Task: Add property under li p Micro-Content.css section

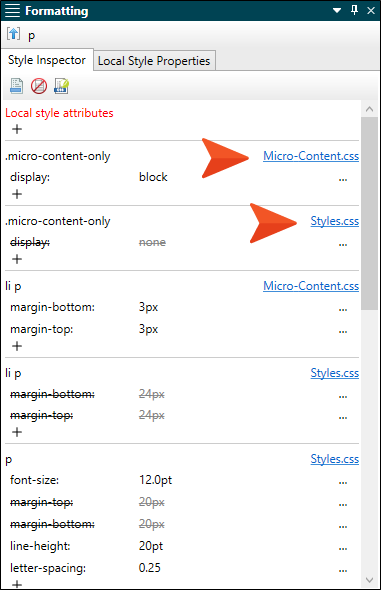Action: (x=17, y=346)
